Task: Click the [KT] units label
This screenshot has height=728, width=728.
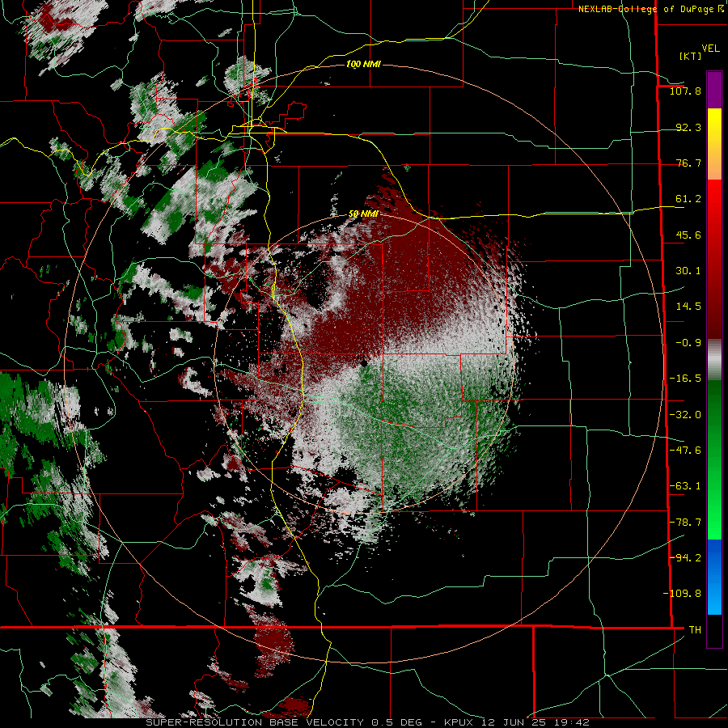Action: point(691,56)
